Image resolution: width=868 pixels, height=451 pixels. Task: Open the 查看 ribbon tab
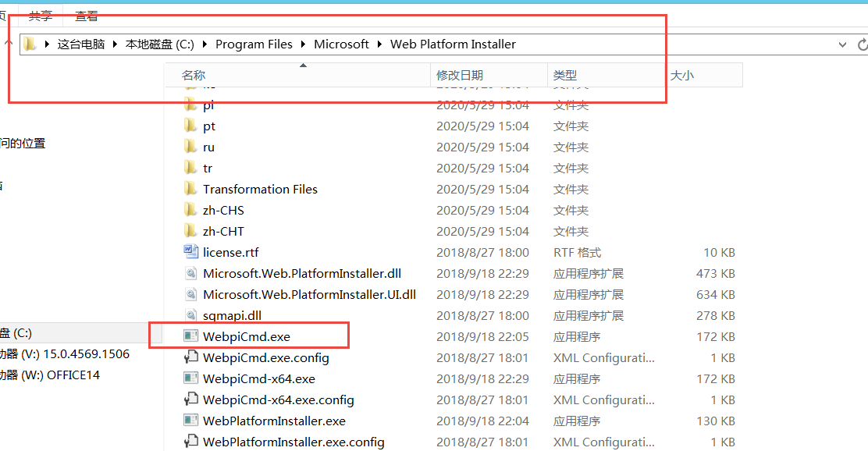87,16
